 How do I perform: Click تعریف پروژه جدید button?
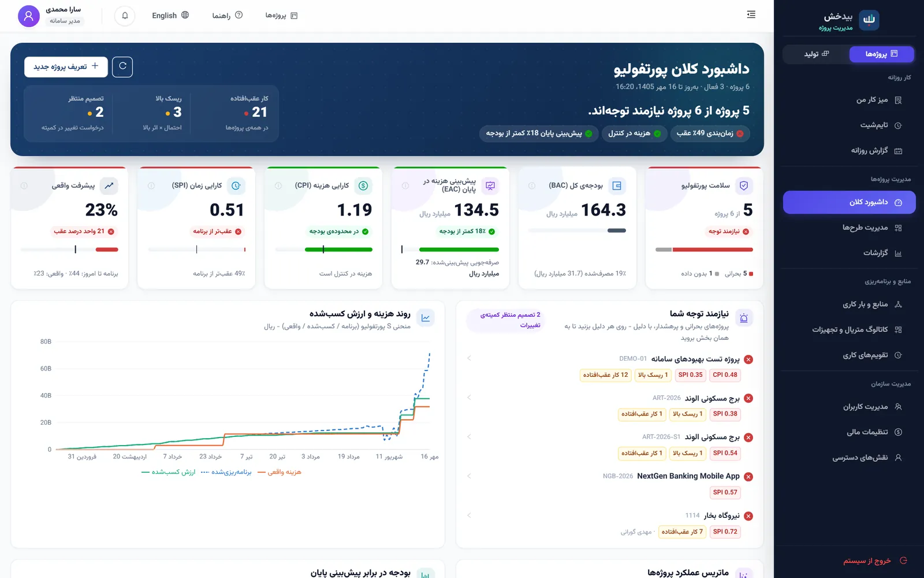[x=66, y=66]
